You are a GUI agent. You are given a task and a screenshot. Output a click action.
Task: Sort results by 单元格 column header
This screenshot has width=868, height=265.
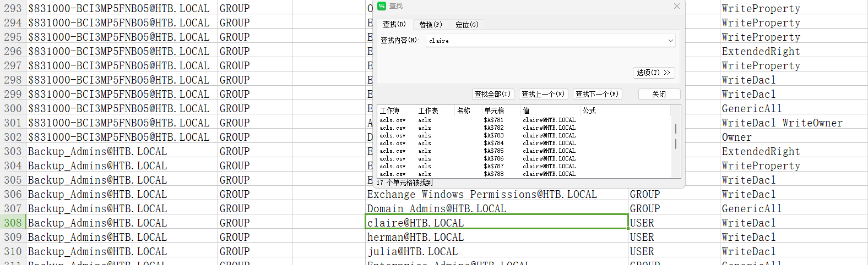coord(494,111)
